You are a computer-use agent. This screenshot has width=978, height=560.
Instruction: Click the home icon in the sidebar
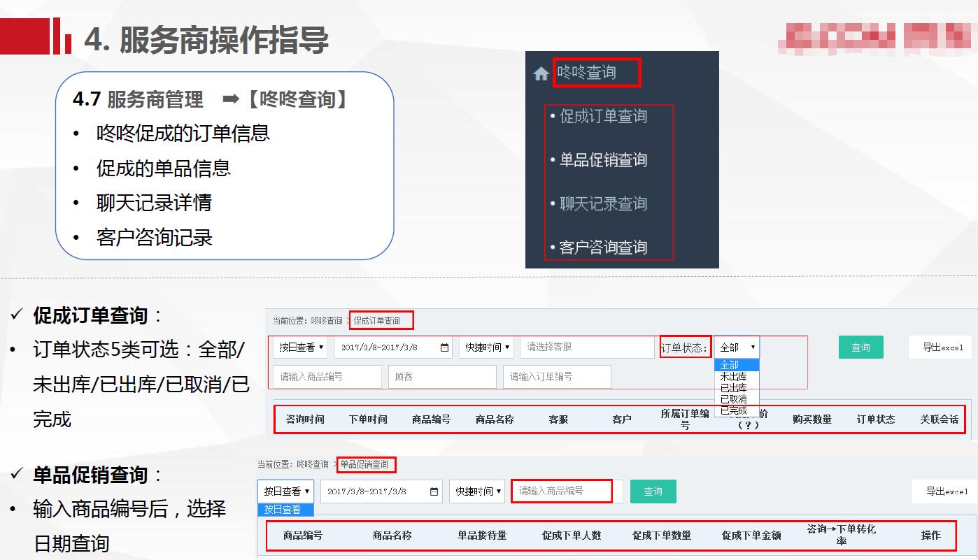click(539, 72)
